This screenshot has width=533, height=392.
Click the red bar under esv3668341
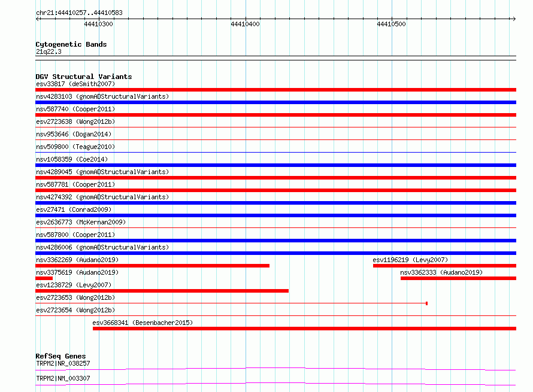pos(305,329)
